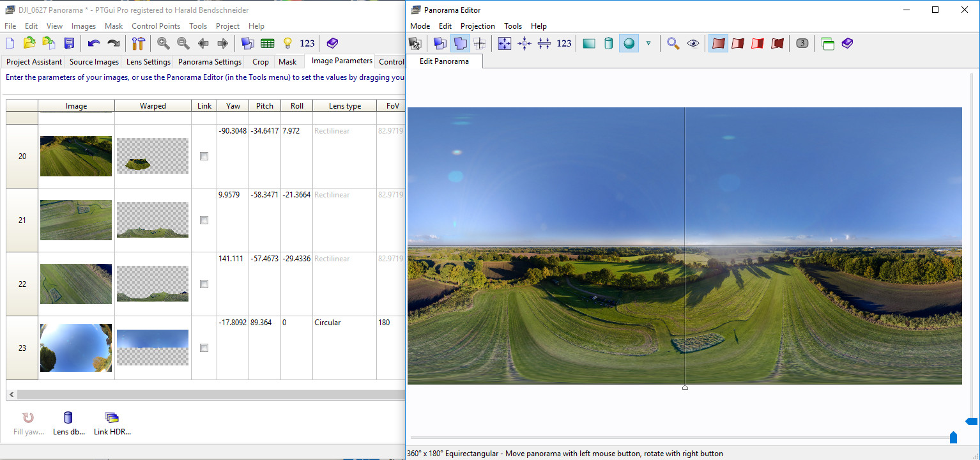The width and height of the screenshot is (980, 460).
Task: Tick the Link checkbox for image 20
Action: [204, 157]
